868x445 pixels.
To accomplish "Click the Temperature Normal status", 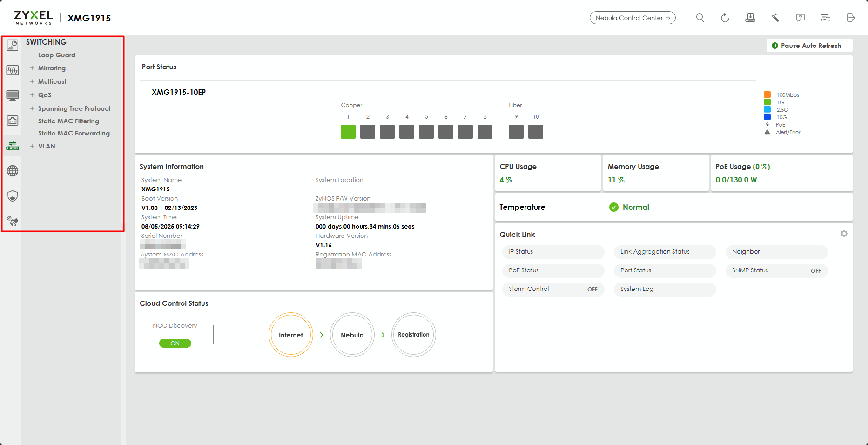I will click(629, 207).
